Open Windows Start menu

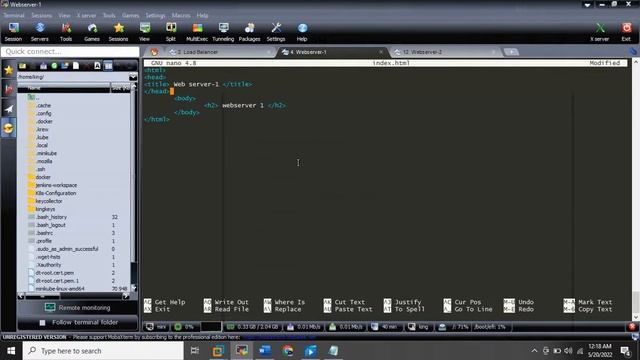click(11, 351)
